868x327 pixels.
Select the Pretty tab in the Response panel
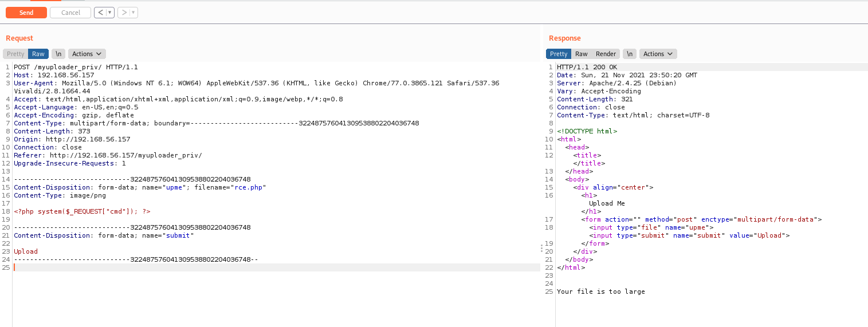[559, 54]
